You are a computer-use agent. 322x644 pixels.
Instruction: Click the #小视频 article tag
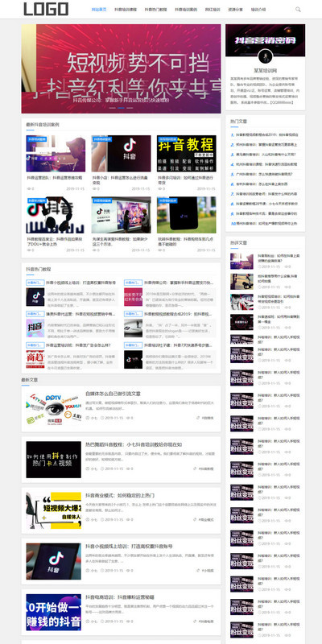(x=208, y=571)
